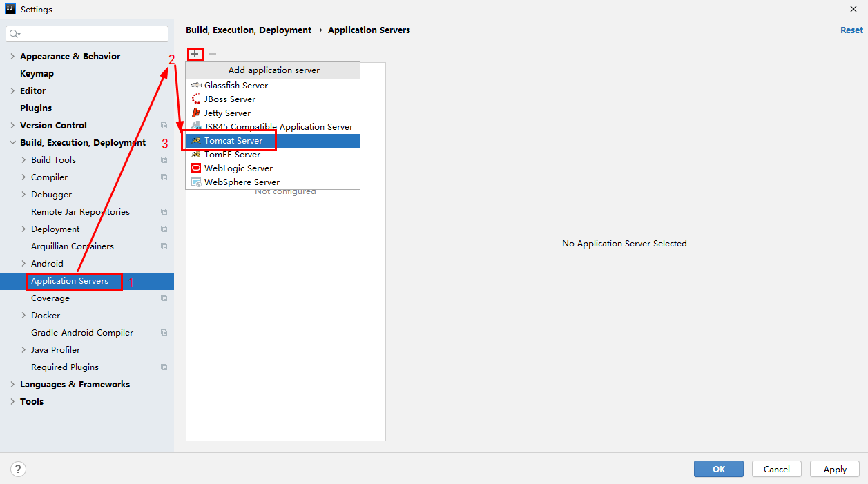Screen dimensions: 868x484
Task: Select WebLogic Server entry
Action: 273,168
